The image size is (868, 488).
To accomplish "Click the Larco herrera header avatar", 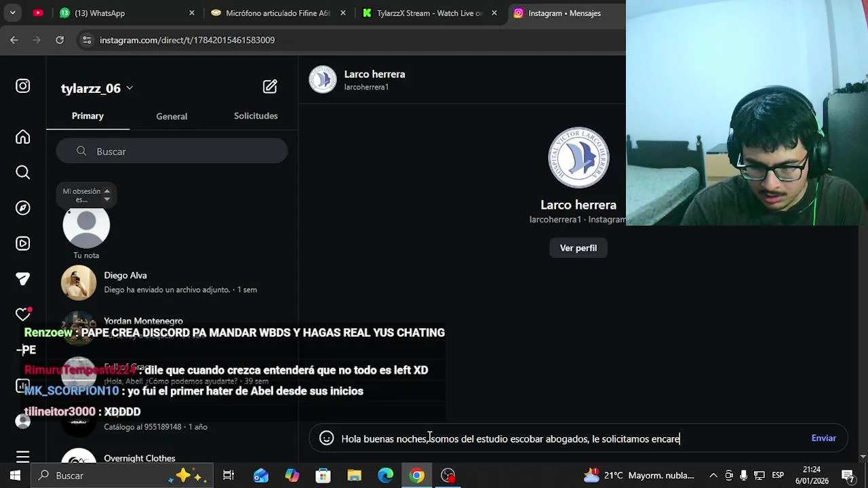I will tap(323, 79).
